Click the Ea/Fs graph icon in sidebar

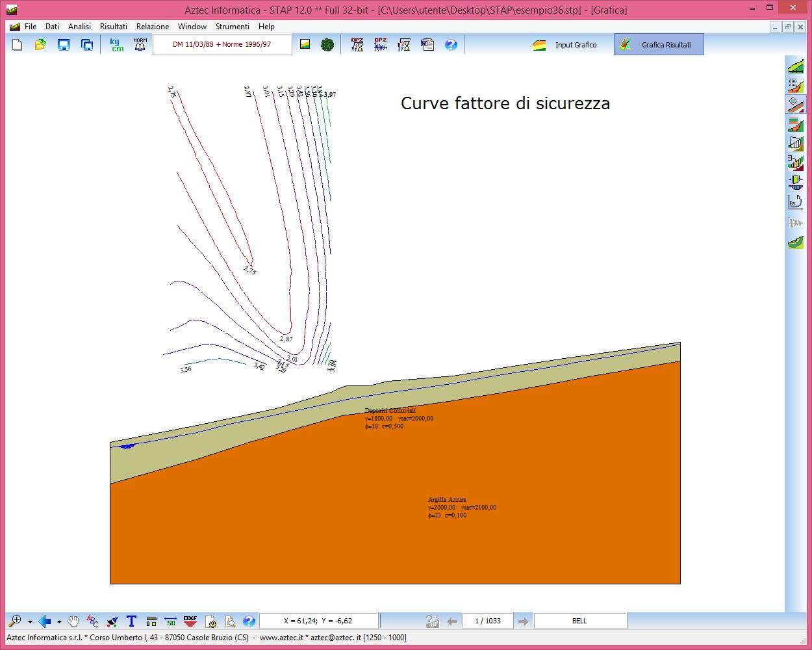795,202
